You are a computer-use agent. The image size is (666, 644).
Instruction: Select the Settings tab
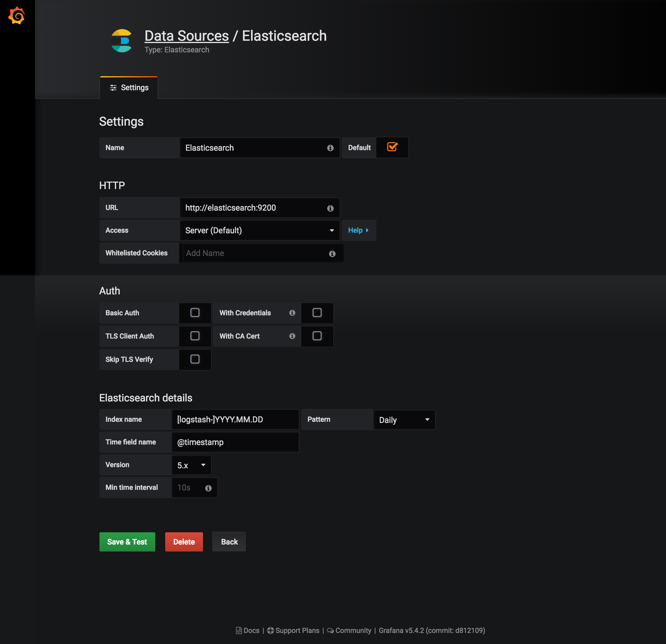click(129, 88)
